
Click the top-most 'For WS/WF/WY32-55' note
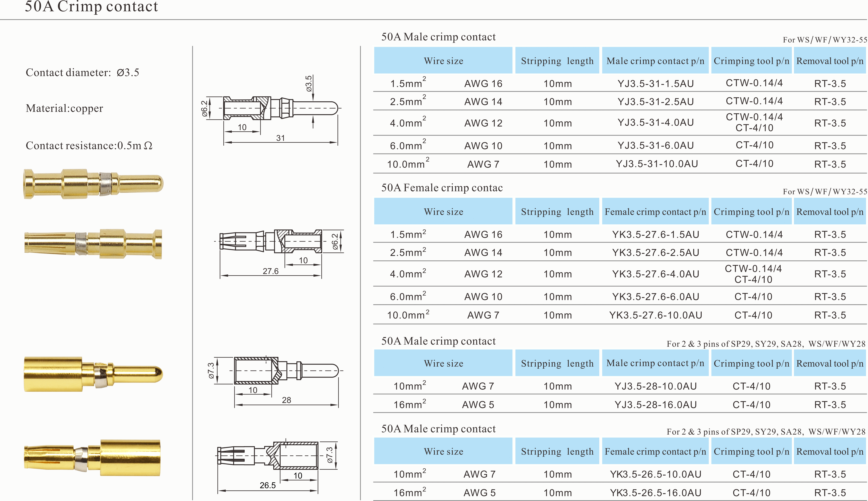(x=825, y=40)
